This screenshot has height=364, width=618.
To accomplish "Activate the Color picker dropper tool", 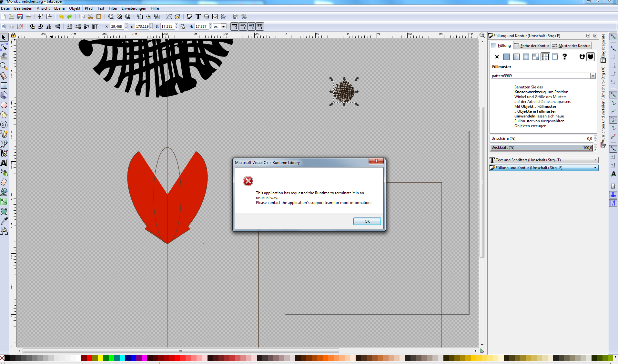I will pos(4,221).
